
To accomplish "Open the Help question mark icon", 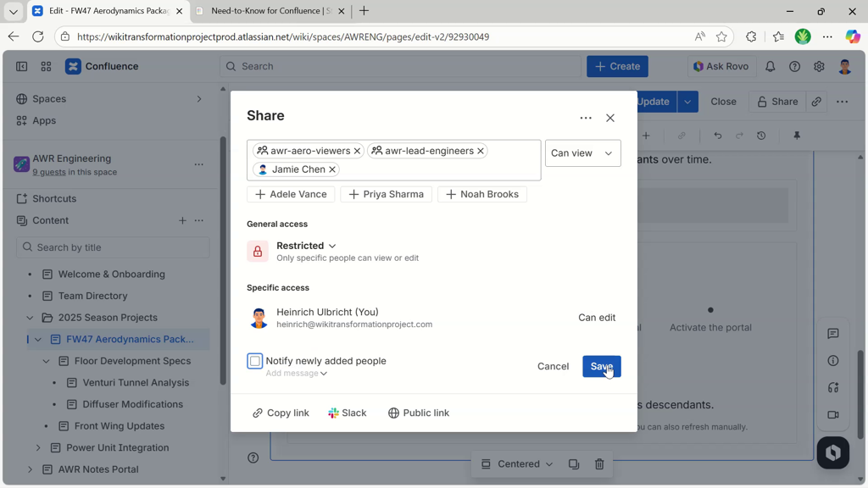I will click(794, 66).
